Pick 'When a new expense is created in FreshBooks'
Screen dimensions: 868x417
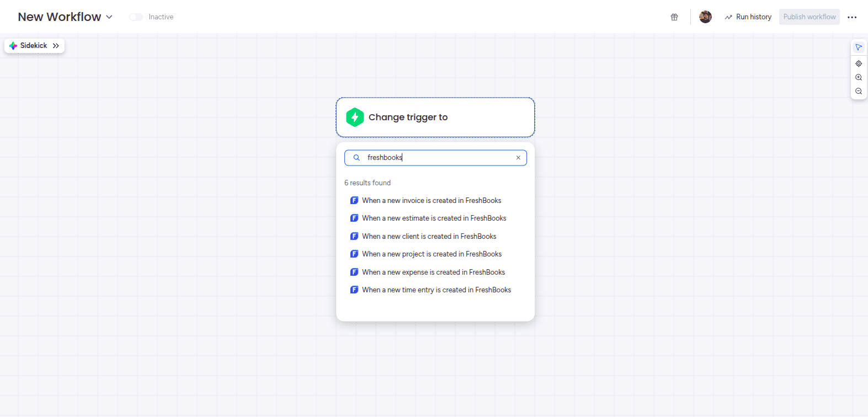point(434,272)
